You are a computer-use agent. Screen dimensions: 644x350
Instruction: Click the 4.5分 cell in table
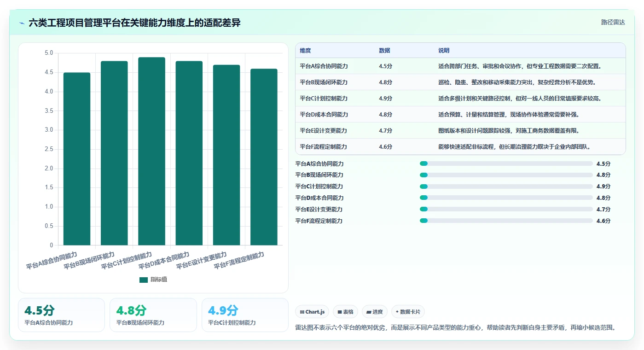tap(385, 66)
